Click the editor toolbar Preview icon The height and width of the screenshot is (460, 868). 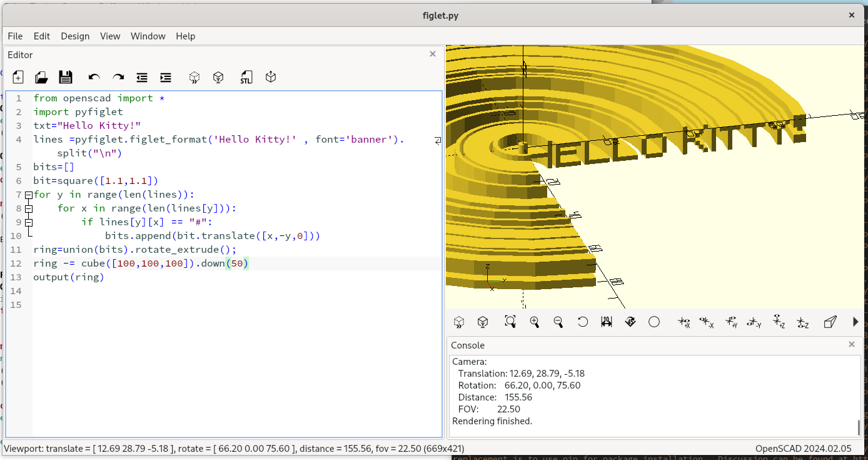click(194, 77)
